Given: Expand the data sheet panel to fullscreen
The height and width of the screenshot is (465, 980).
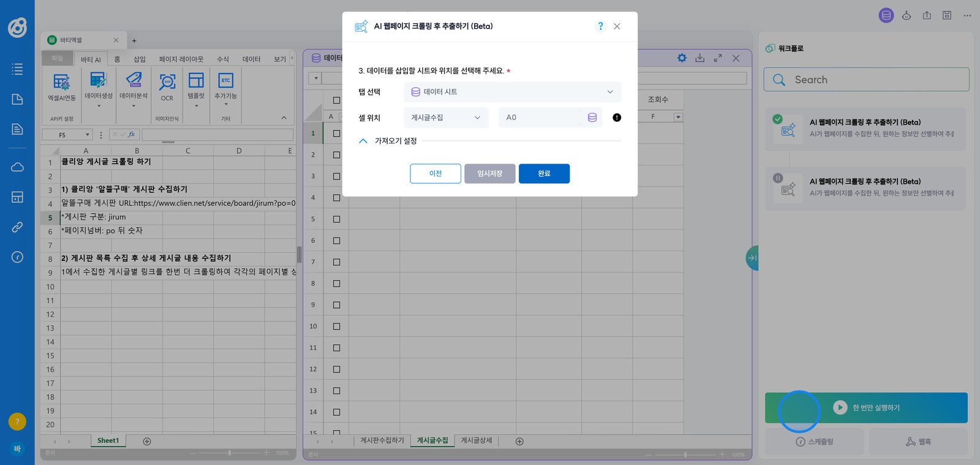Looking at the screenshot, I should click(718, 58).
